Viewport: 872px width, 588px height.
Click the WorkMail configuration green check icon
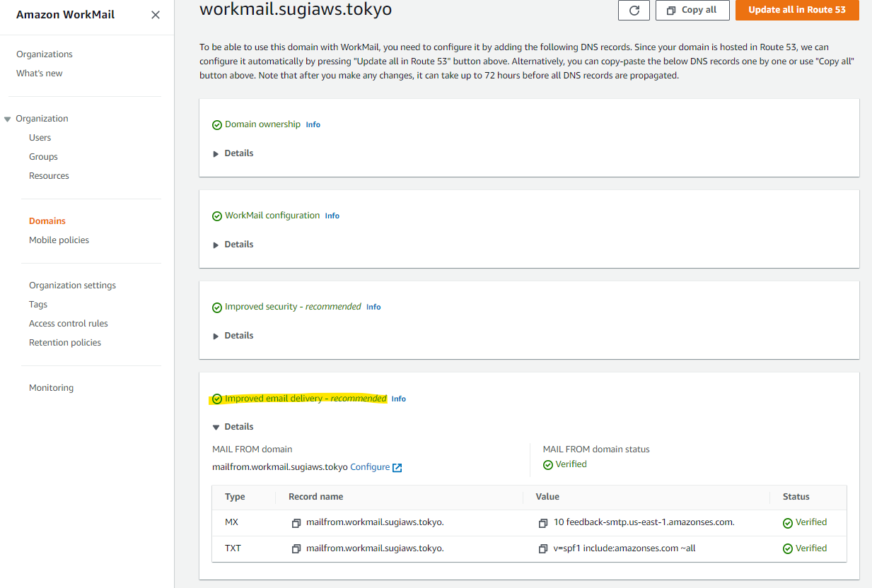tap(217, 216)
